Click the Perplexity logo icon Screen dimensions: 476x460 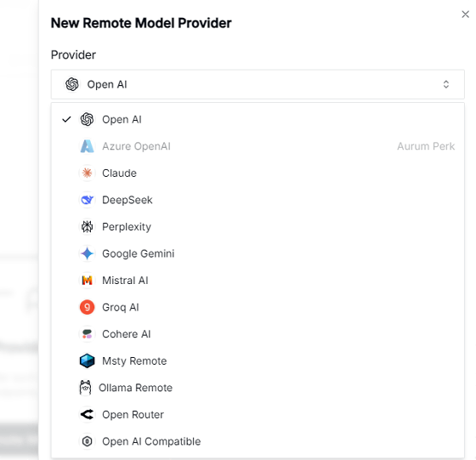(x=87, y=227)
